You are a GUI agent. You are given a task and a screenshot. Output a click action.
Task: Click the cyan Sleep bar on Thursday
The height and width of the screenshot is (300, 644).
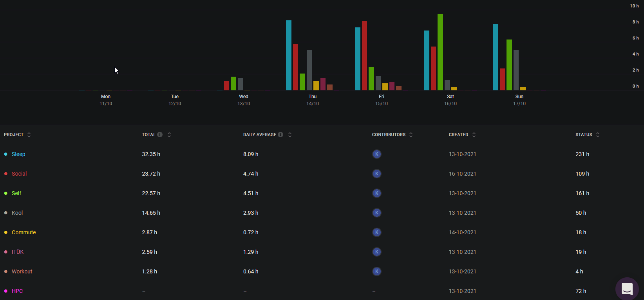(289, 55)
